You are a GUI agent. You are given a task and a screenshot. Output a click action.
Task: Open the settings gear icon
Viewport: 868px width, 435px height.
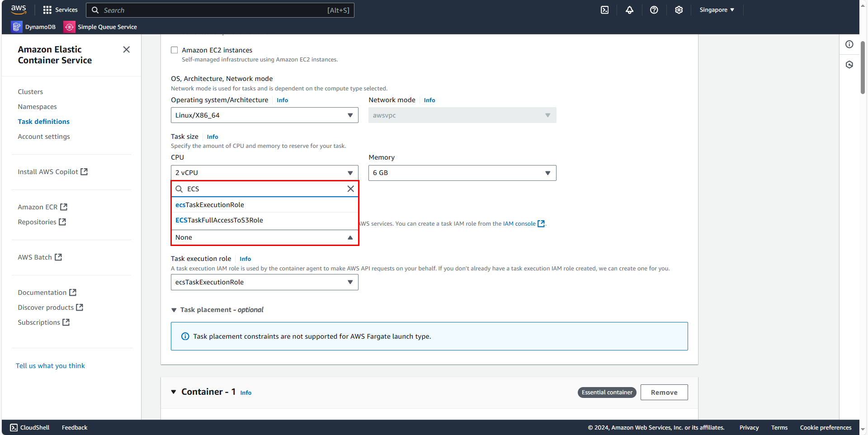679,10
